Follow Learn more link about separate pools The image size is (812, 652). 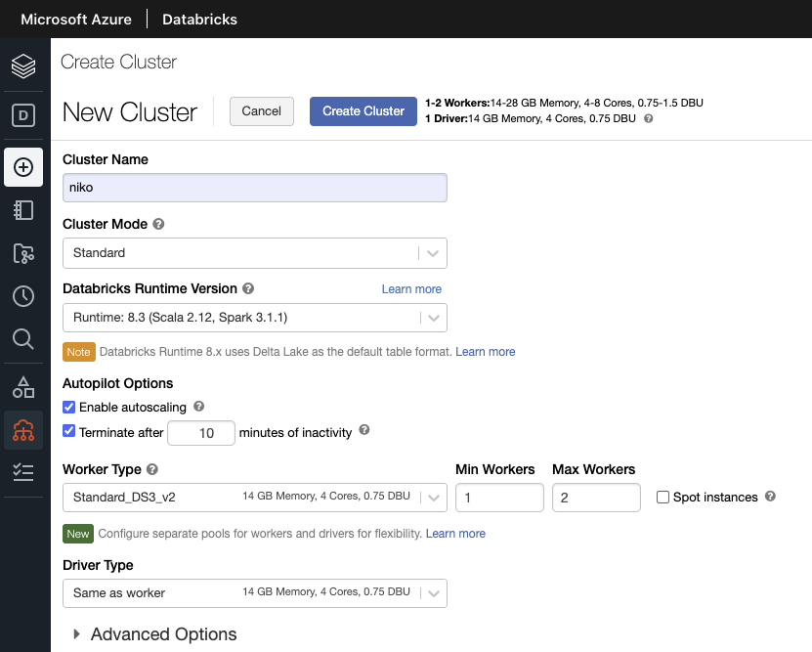click(455, 534)
